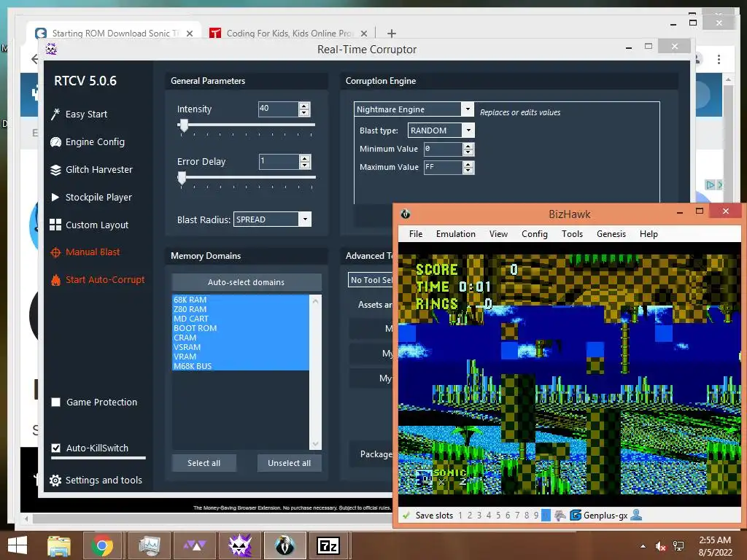Click the Manual Blast label

tap(93, 252)
